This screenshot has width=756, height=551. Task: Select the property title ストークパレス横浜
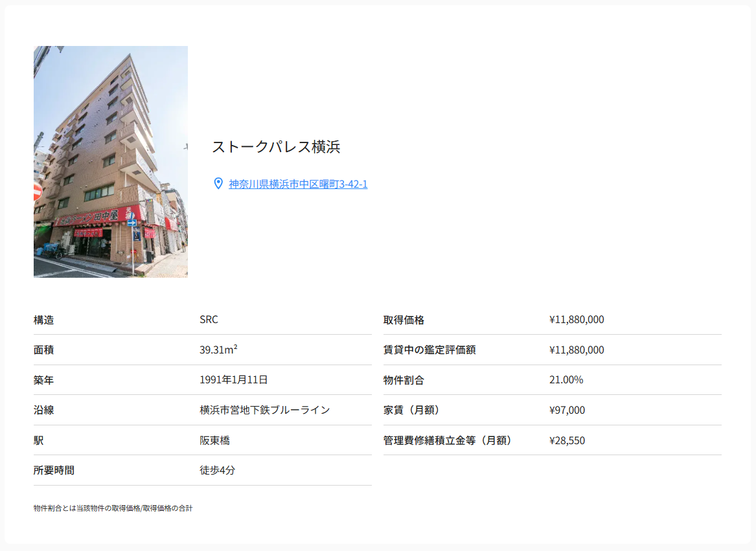pyautogui.click(x=276, y=146)
